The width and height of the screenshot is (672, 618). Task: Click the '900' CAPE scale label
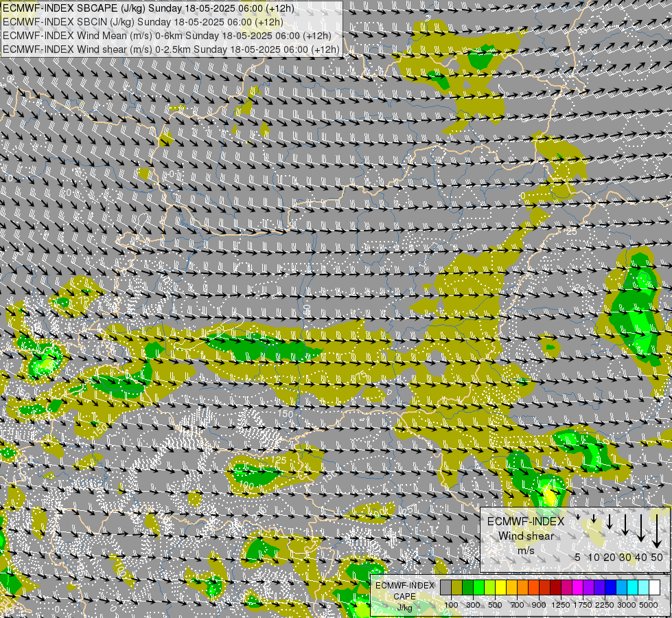[539, 605]
